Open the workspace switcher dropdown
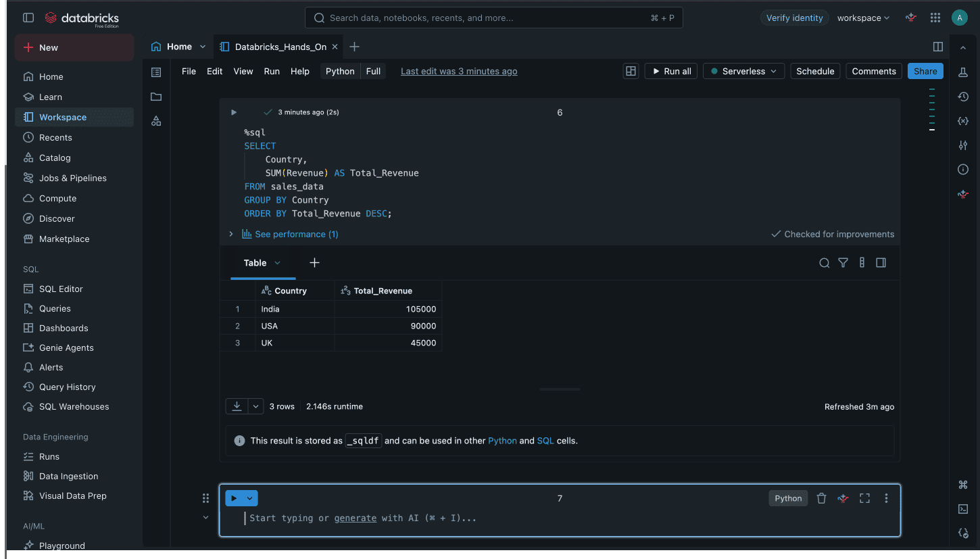This screenshot has width=980, height=559. [863, 18]
